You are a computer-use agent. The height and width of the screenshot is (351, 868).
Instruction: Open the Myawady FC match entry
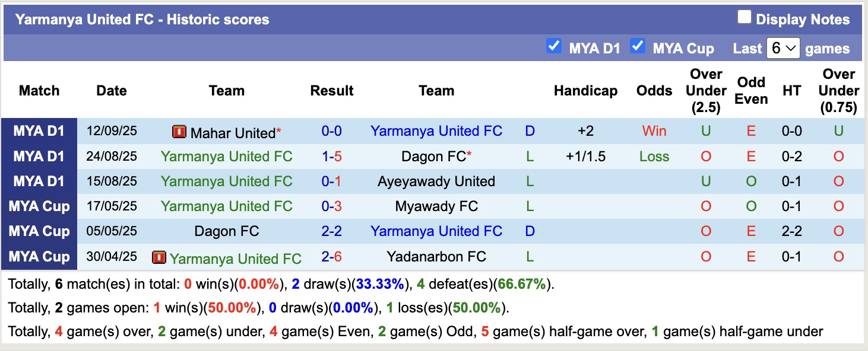tap(437, 206)
